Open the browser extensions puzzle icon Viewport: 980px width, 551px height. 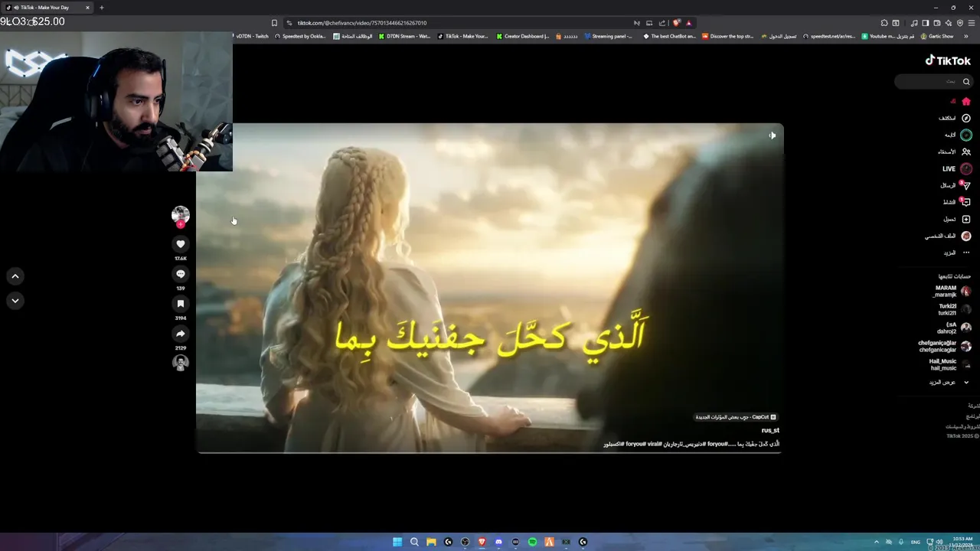point(884,23)
